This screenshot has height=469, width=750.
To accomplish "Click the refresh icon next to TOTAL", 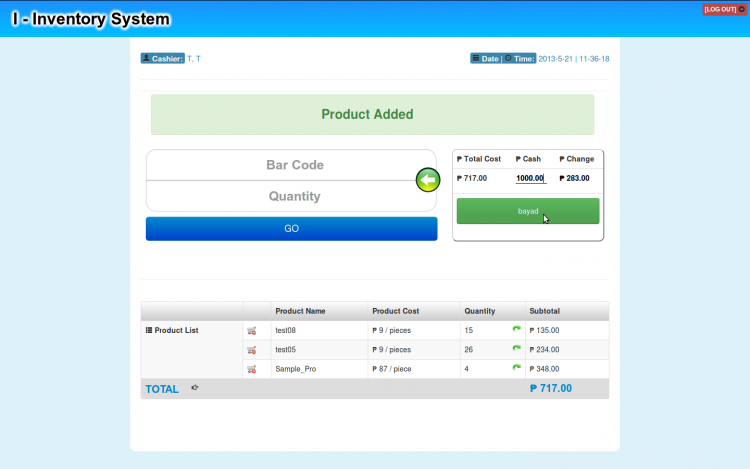I will click(195, 388).
